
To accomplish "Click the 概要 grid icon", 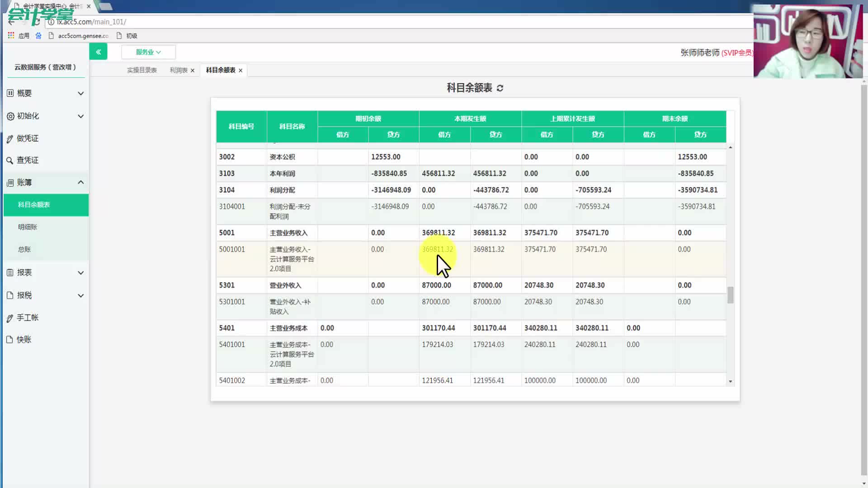I will (x=10, y=93).
